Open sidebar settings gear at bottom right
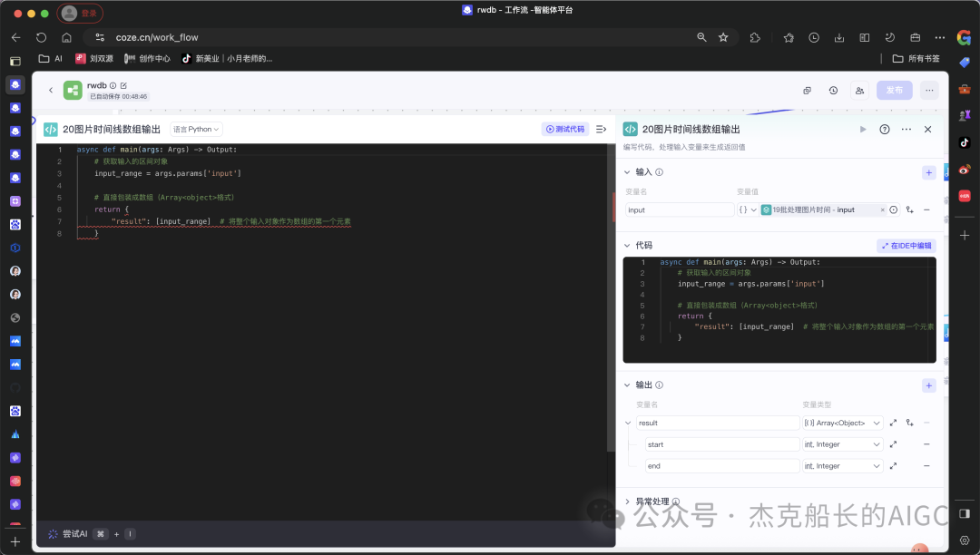Viewport: 980px width, 555px height. tap(965, 540)
